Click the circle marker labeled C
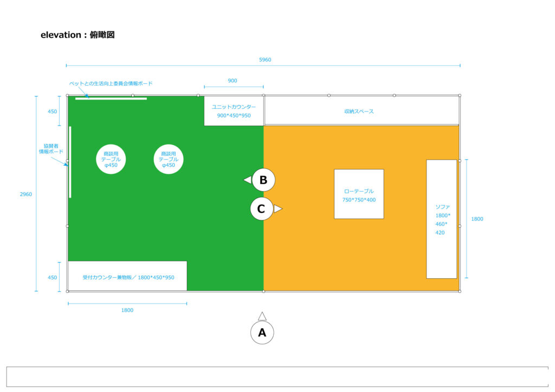Viewport: 555px width, 392px height. [x=261, y=209]
